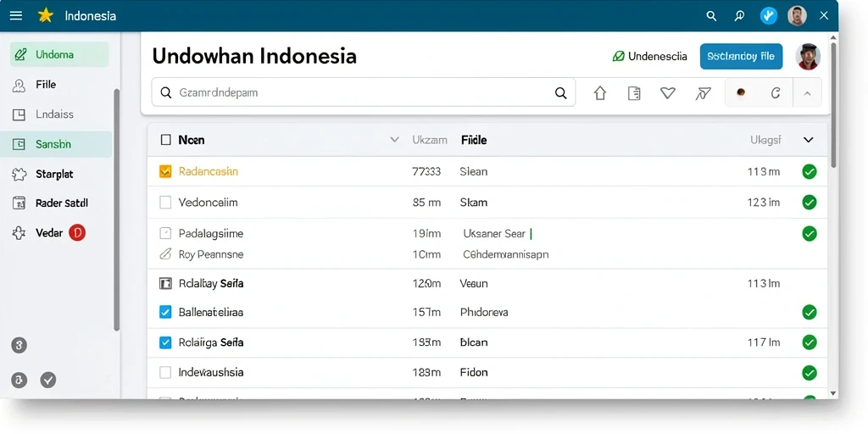The height and width of the screenshot is (434, 868).
Task: Click the Cehdemvannisapn cell
Action: click(505, 254)
